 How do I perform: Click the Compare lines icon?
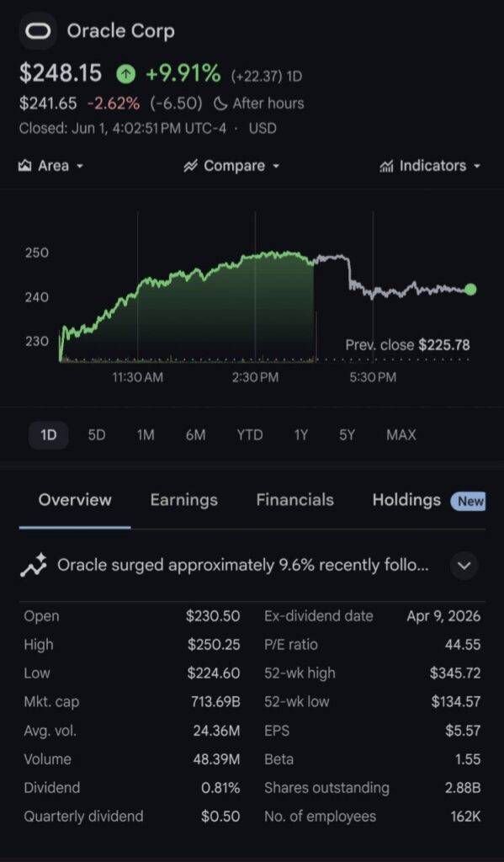(x=190, y=166)
